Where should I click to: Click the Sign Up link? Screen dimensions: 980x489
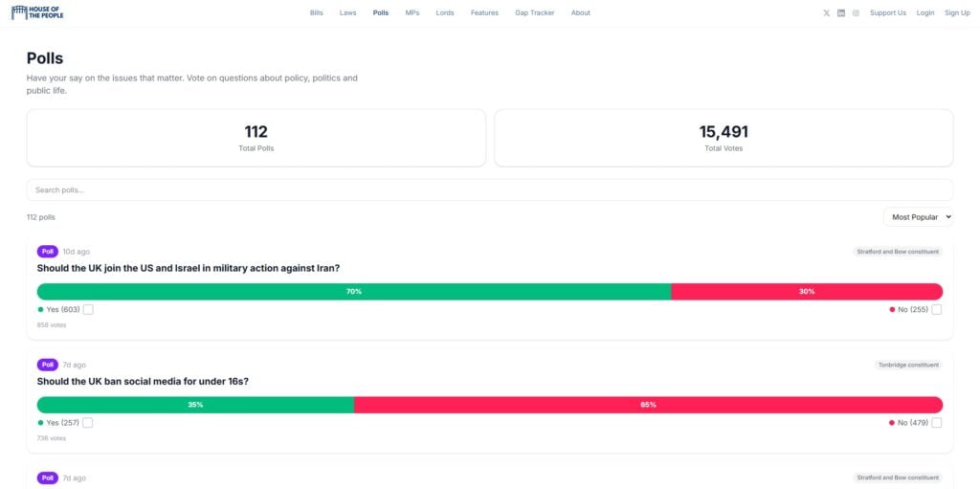pos(957,13)
